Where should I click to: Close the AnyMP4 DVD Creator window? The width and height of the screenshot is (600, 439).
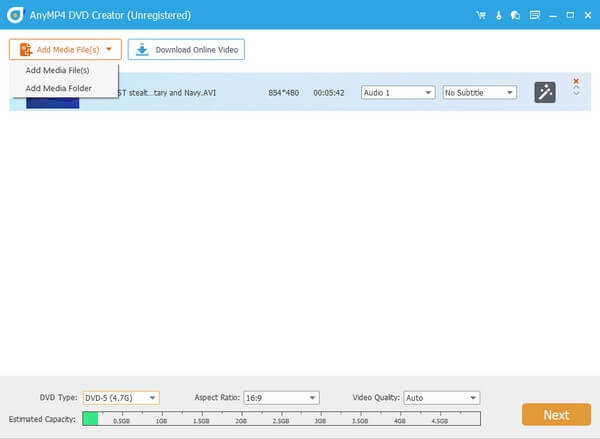[x=588, y=15]
